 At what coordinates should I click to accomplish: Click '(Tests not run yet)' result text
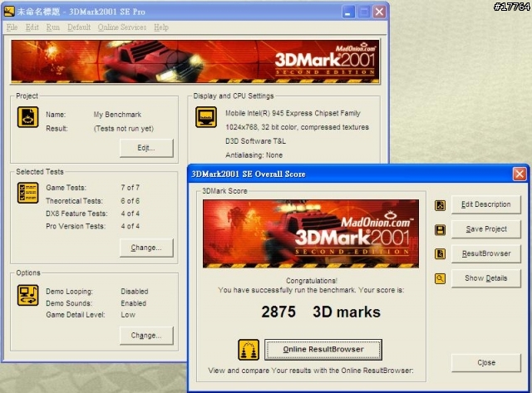(124, 129)
